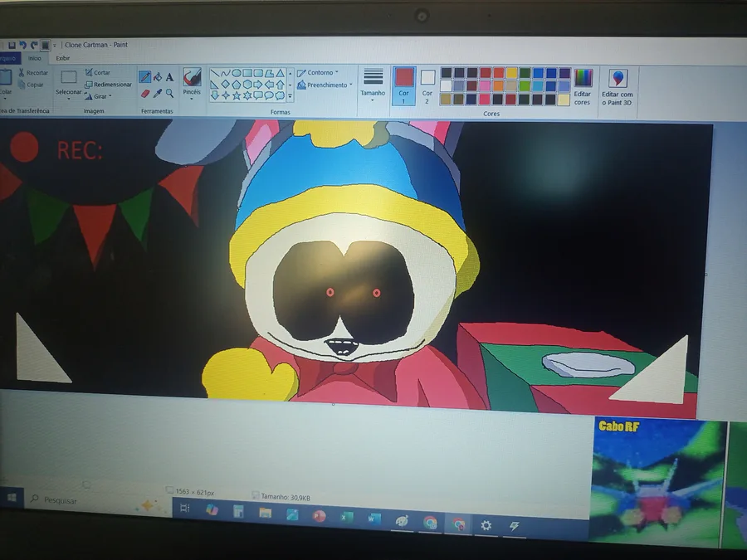Open the Contorno outline dropdown
The width and height of the screenshot is (747, 560).
[317, 72]
